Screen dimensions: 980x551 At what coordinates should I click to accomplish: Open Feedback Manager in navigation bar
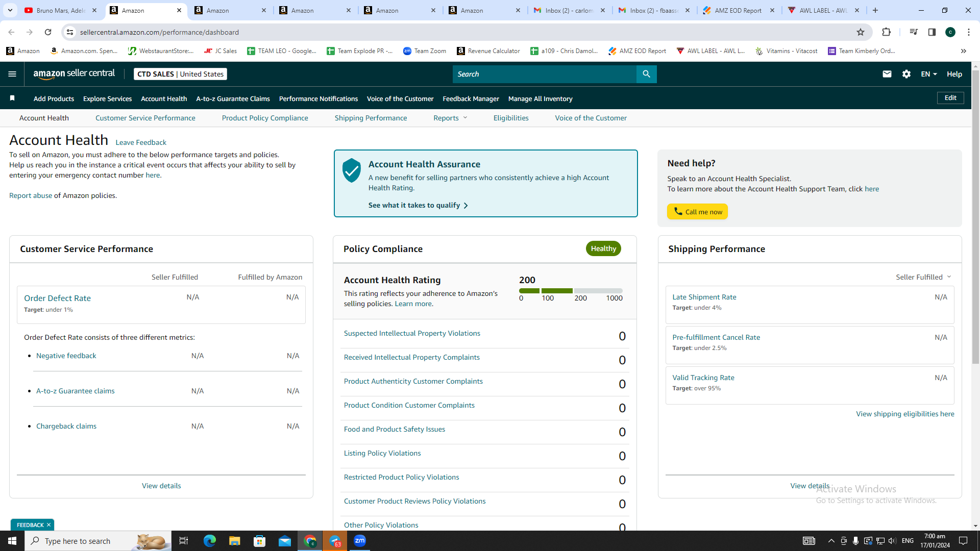tap(471, 98)
